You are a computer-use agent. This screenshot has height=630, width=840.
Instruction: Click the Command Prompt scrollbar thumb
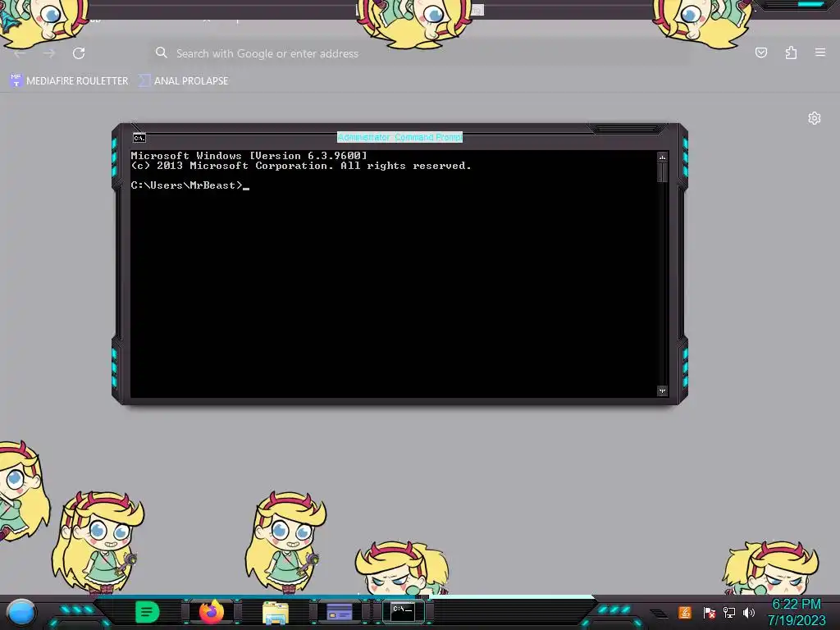click(x=662, y=172)
